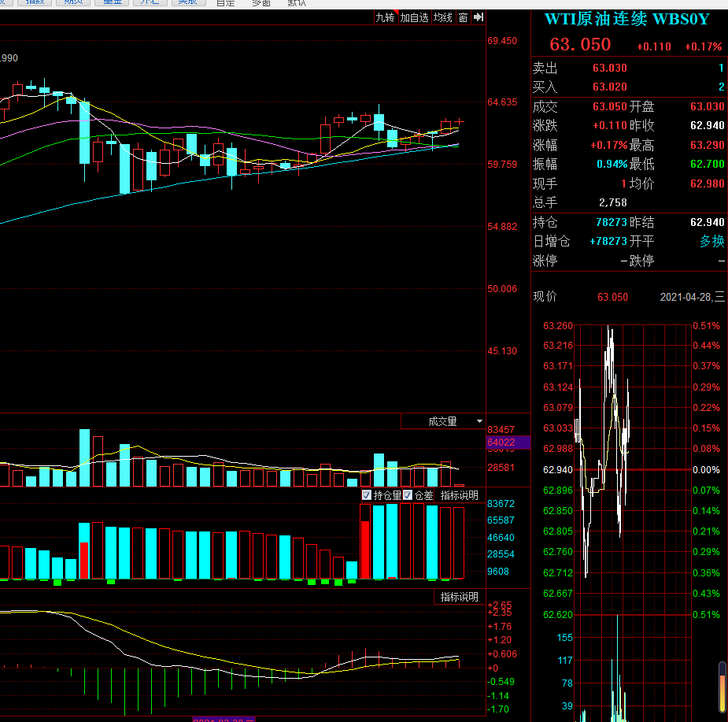Open the 多窗 menu item
The width and height of the screenshot is (728, 722).
click(261, 3)
